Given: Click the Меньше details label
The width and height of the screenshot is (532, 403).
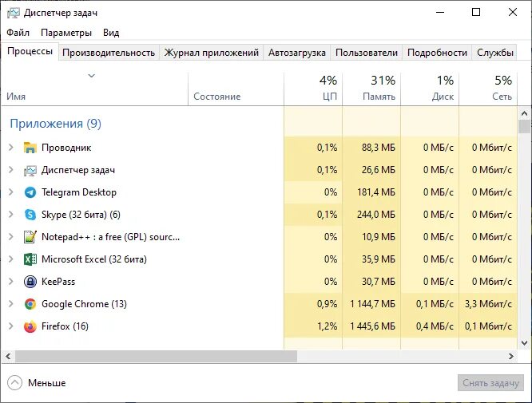Looking at the screenshot, I should (x=47, y=383).
